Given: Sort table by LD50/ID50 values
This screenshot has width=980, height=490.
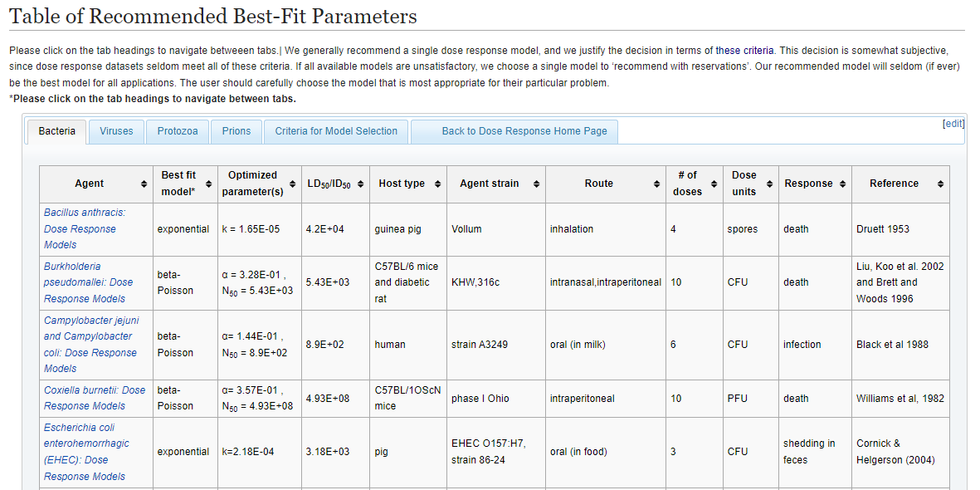Looking at the screenshot, I should [360, 184].
